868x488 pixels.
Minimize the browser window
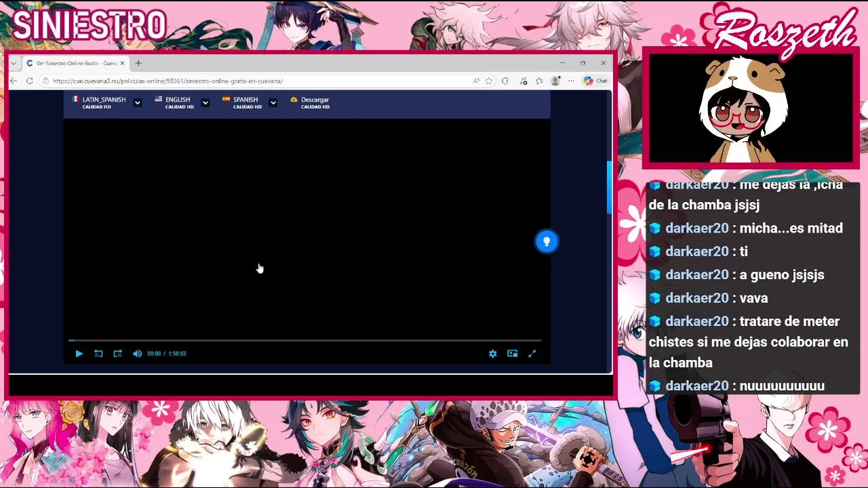562,63
